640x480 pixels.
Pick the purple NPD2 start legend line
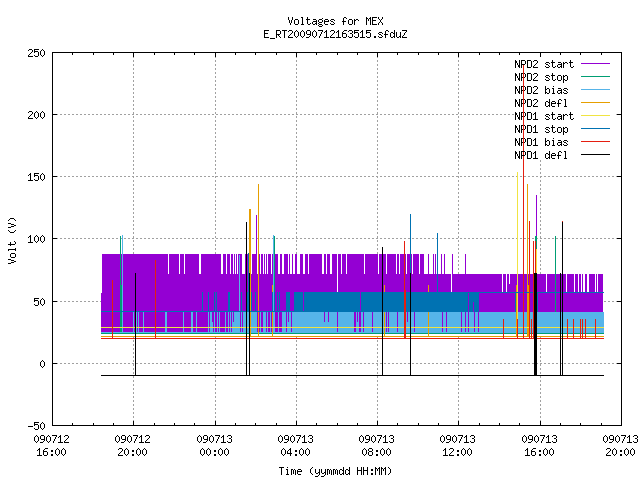point(595,64)
